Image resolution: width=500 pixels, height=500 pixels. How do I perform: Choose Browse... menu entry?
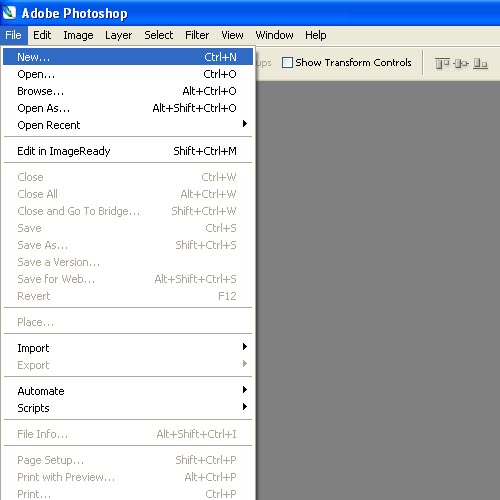pyautogui.click(x=128, y=91)
